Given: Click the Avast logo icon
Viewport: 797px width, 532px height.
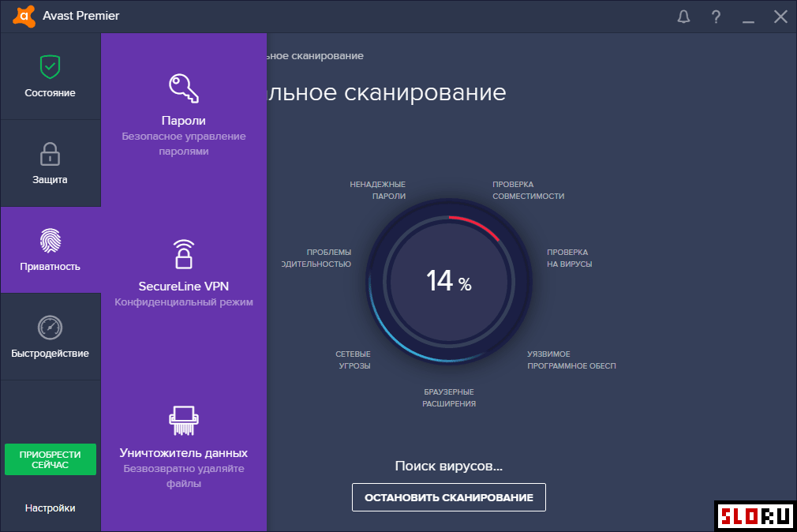Looking at the screenshot, I should coord(24,16).
